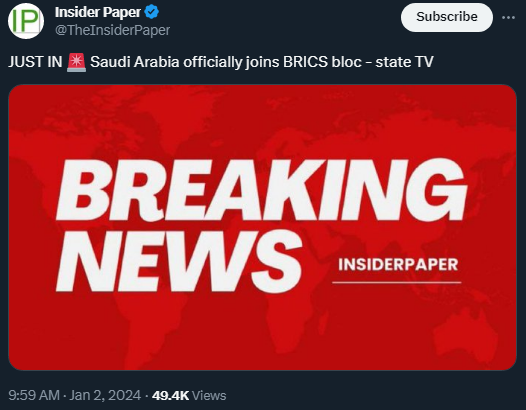
Task: Click the "state TV" text in tweet
Action: click(405, 62)
